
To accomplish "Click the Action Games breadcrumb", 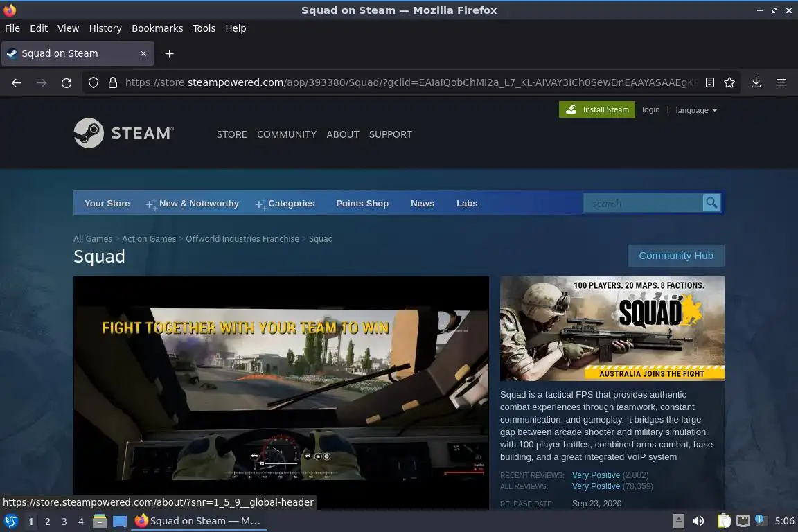I will tap(149, 239).
